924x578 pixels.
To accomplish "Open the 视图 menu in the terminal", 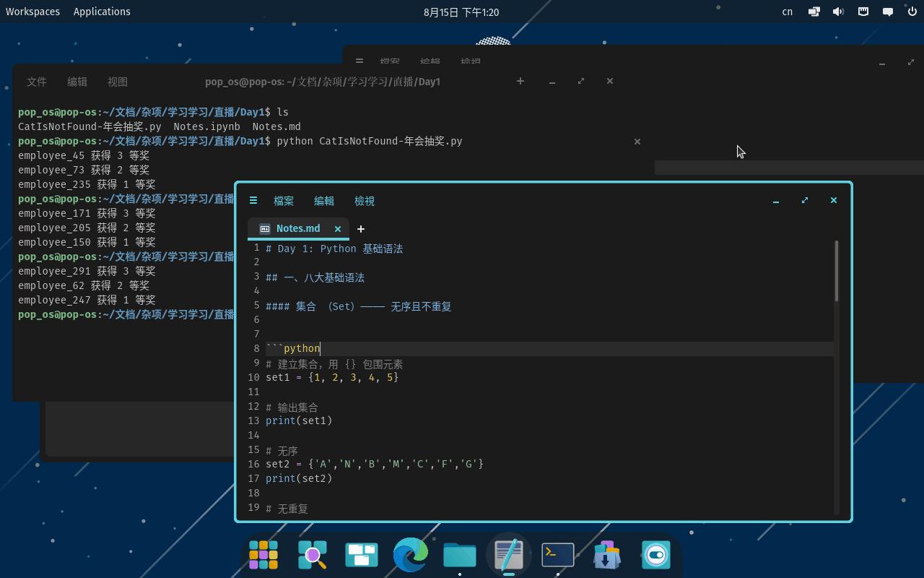I will 118,82.
